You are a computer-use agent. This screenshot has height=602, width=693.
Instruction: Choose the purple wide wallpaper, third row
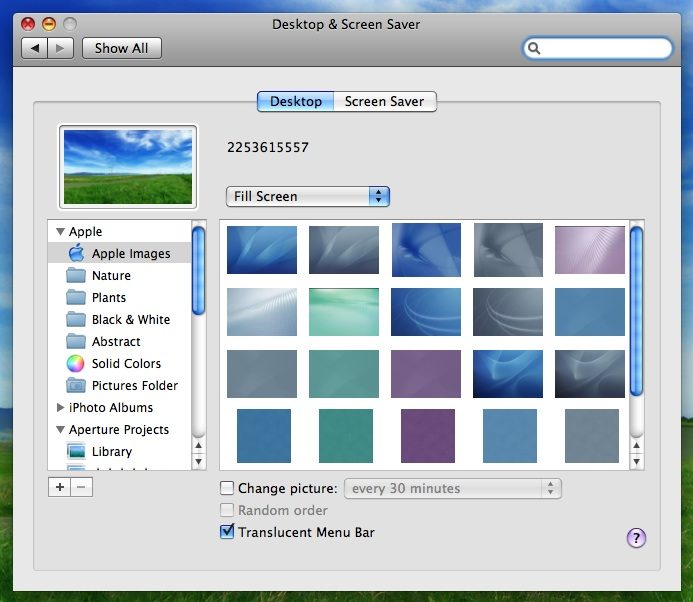tap(426, 374)
